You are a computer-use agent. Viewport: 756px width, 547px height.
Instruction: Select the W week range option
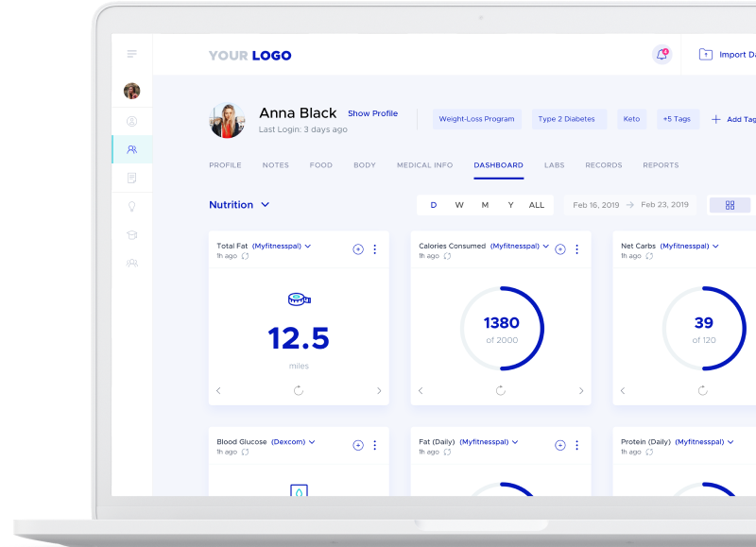point(459,205)
